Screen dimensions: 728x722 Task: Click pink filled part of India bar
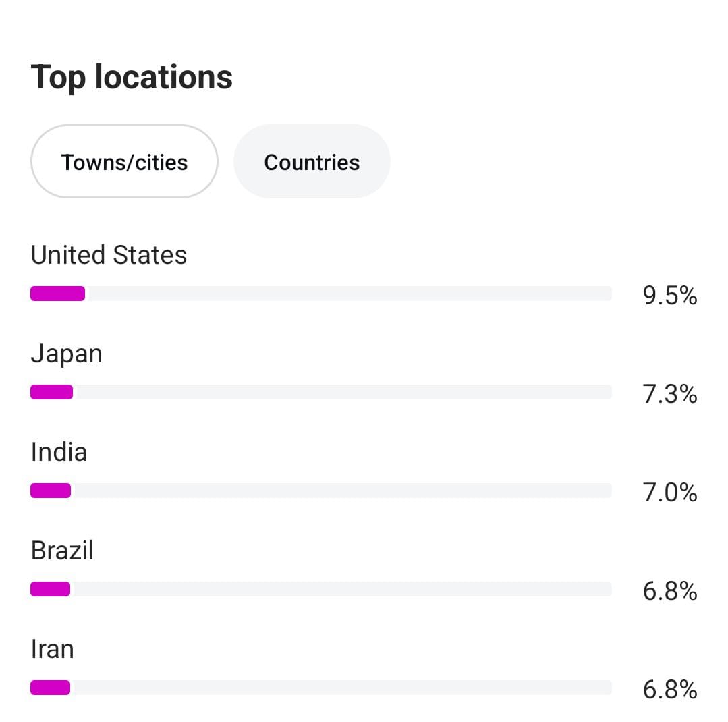[51, 491]
